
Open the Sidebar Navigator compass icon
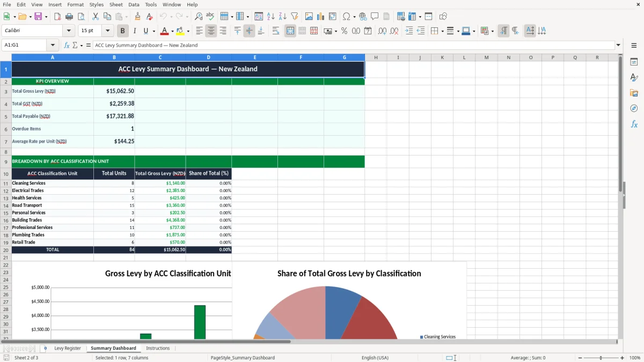click(634, 109)
